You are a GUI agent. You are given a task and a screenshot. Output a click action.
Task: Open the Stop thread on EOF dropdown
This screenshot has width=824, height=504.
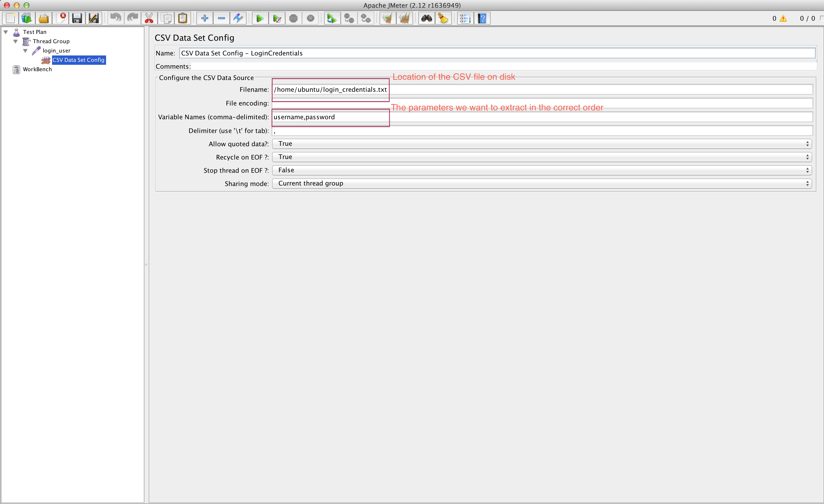click(x=542, y=170)
